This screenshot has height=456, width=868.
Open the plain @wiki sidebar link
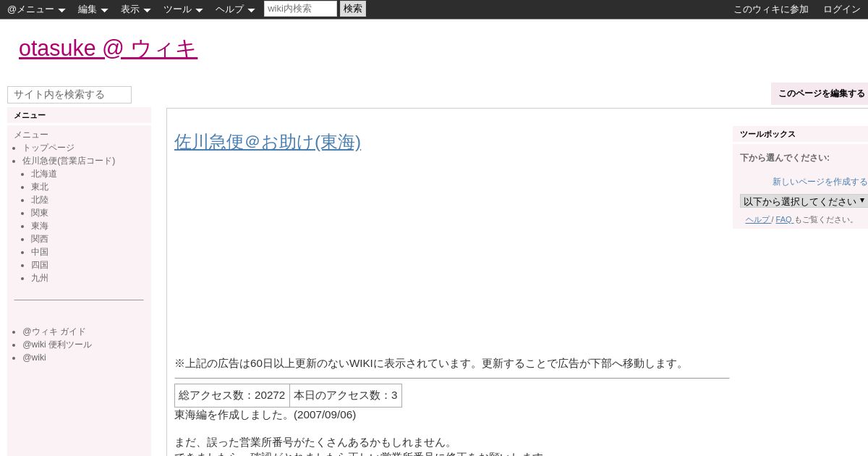coord(34,358)
